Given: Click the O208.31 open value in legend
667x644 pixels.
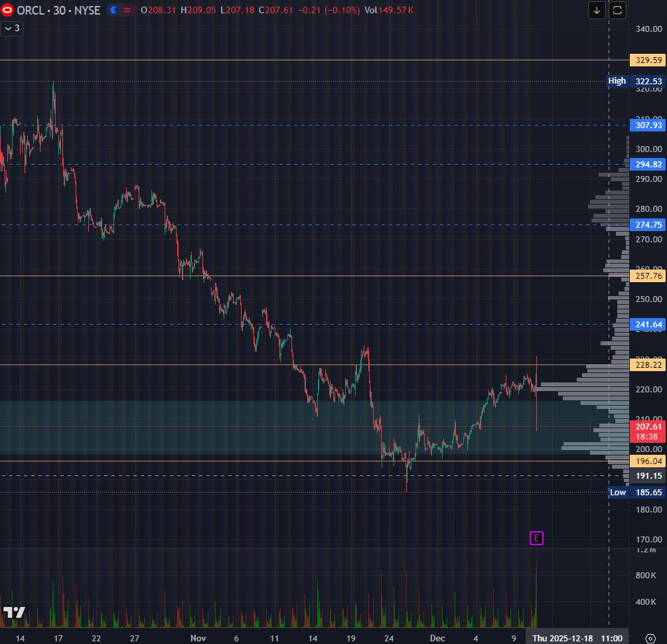Looking at the screenshot, I should point(158,10).
